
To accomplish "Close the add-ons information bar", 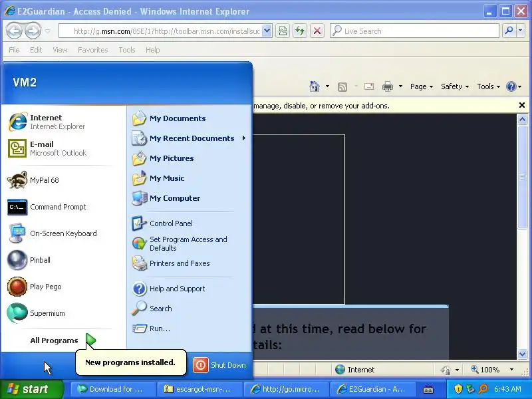I will pyautogui.click(x=522, y=106).
